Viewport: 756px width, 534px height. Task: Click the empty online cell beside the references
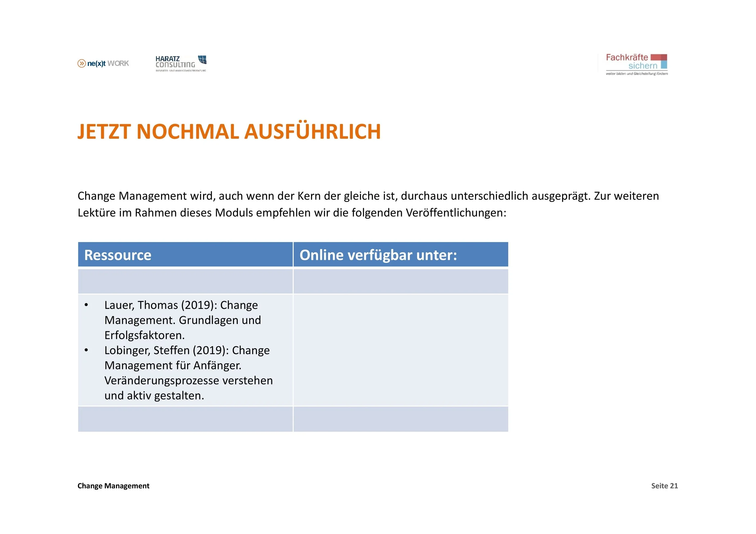[400, 350]
